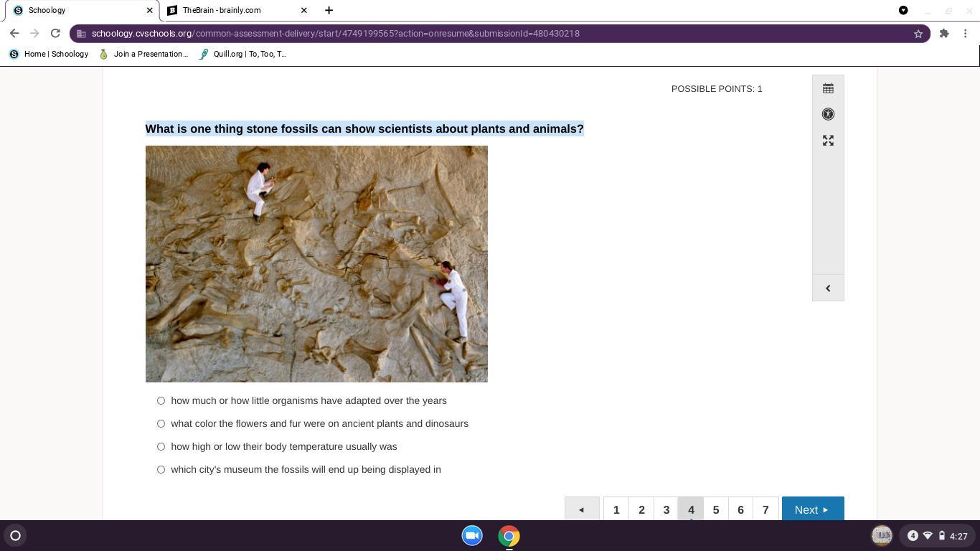Collapse the right tool sidebar chevron

click(828, 288)
